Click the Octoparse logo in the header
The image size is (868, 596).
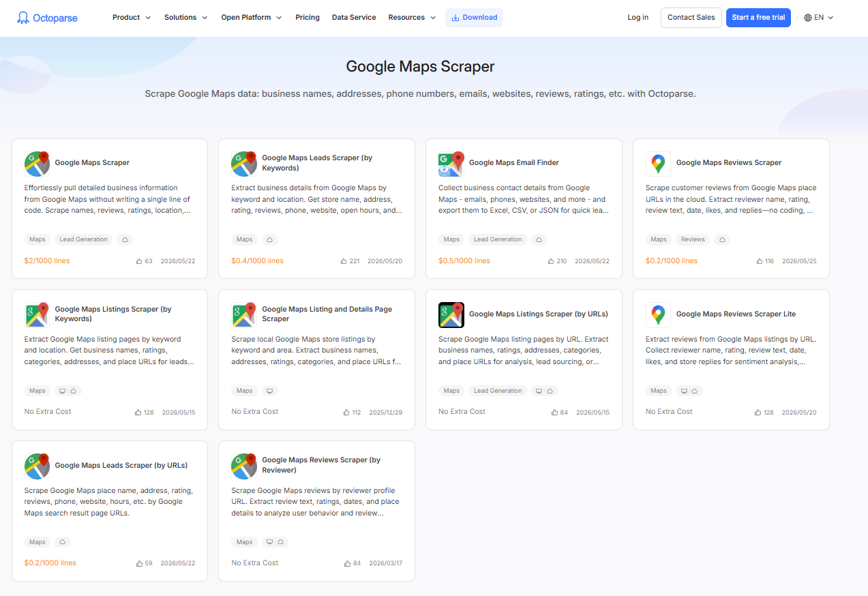pos(47,18)
